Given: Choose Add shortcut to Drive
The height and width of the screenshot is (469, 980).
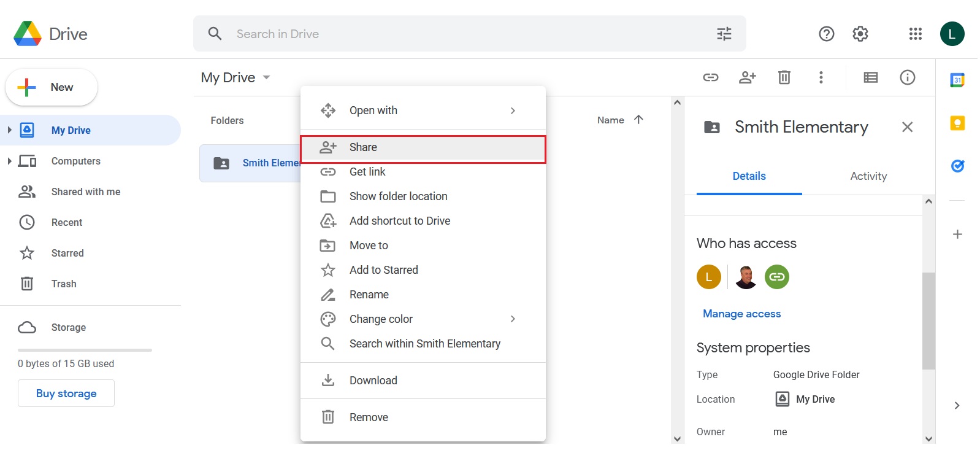Looking at the screenshot, I should tap(423, 221).
